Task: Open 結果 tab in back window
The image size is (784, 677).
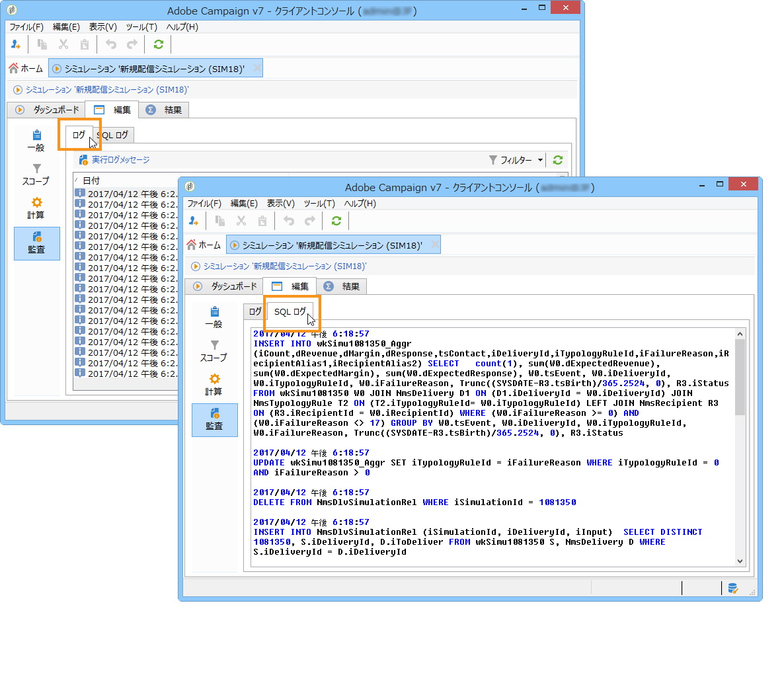Action: (x=164, y=110)
